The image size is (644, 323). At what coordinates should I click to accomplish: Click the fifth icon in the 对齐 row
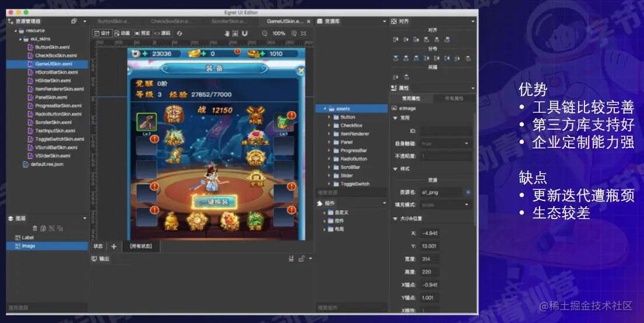click(x=436, y=40)
